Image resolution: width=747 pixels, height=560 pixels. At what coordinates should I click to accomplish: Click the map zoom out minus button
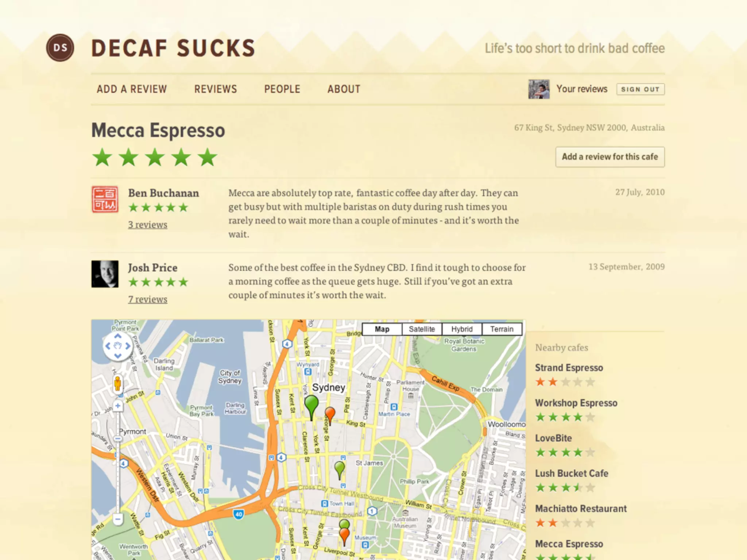(118, 519)
